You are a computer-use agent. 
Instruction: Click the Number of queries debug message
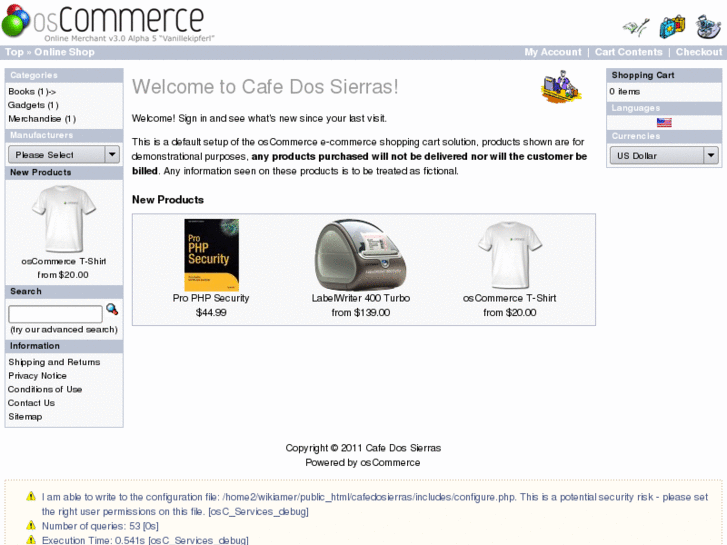pos(100,526)
